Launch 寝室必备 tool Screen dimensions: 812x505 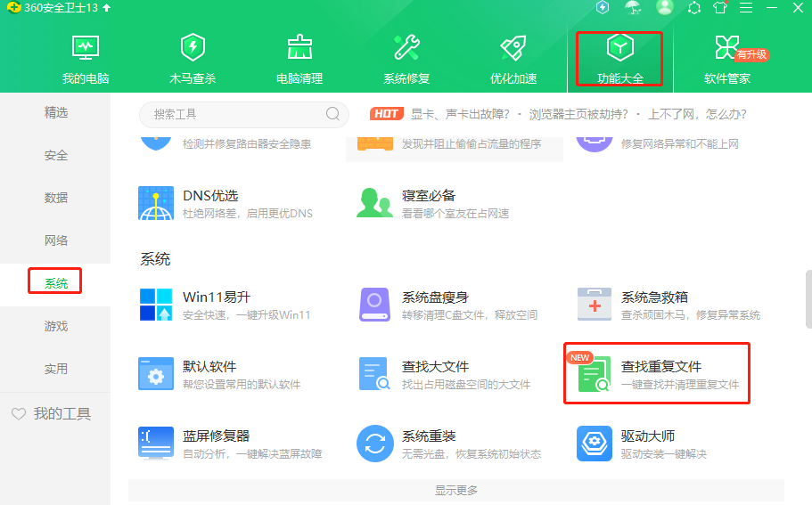[x=433, y=203]
